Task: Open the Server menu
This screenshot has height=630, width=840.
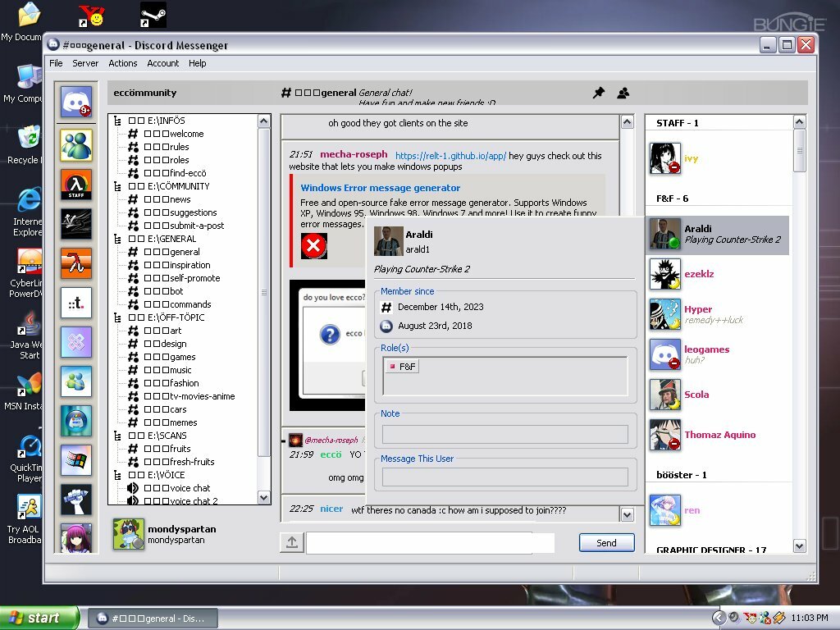Action: 85,63
